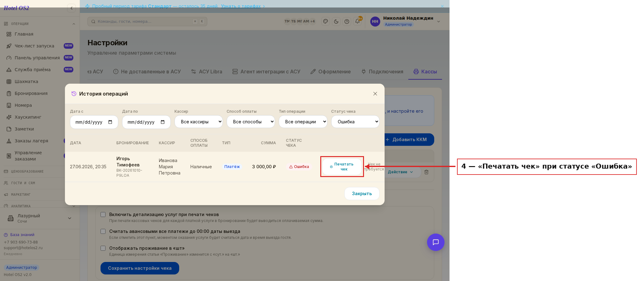The image size is (644, 281).
Task: Click the Hotel OS2 logo
Action: pyautogui.click(x=16, y=8)
